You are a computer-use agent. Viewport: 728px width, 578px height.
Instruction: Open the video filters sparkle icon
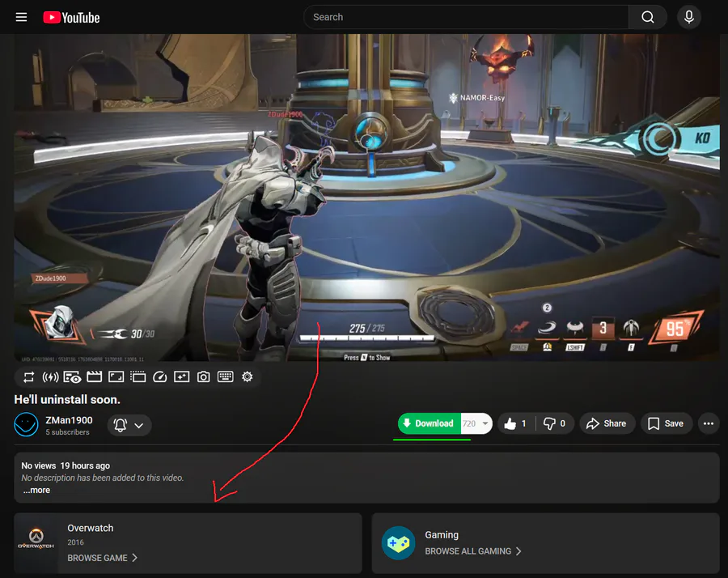(181, 376)
